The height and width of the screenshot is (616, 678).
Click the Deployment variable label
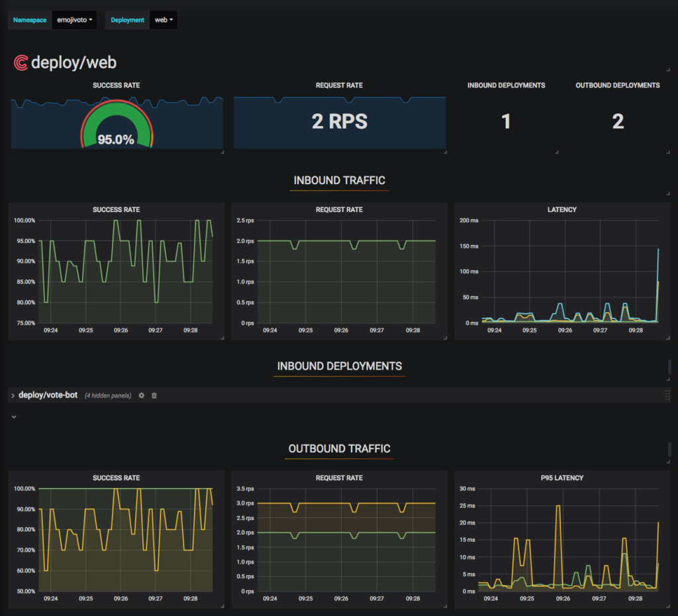[127, 20]
